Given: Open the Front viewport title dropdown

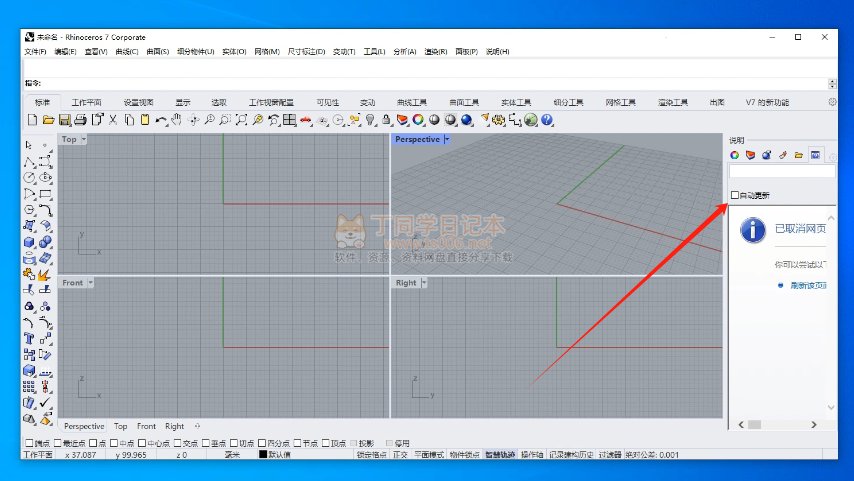Looking at the screenshot, I should tap(90, 283).
